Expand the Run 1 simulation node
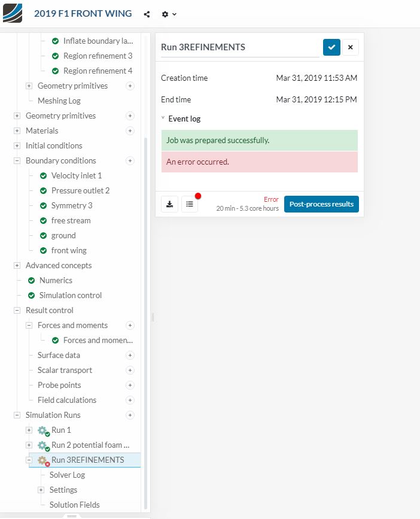 (x=29, y=430)
